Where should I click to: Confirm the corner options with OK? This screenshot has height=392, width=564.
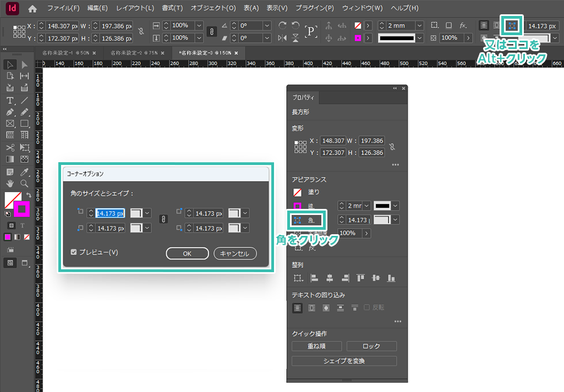[x=187, y=253]
